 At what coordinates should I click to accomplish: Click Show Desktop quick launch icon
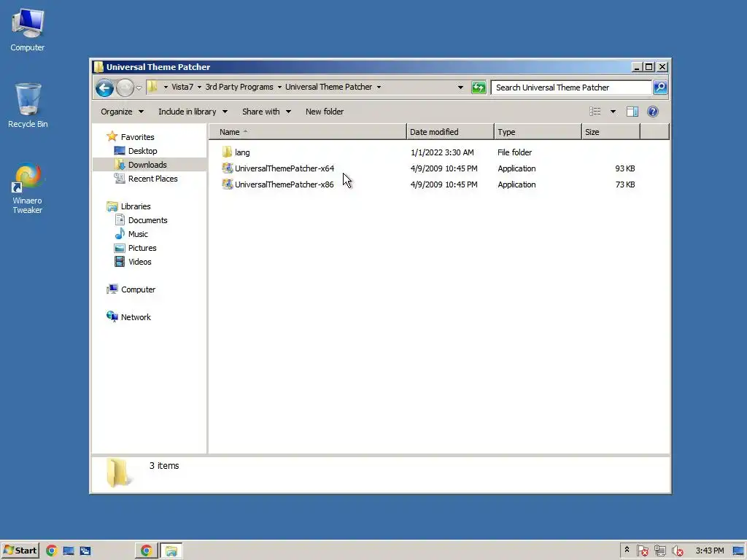tap(68, 551)
